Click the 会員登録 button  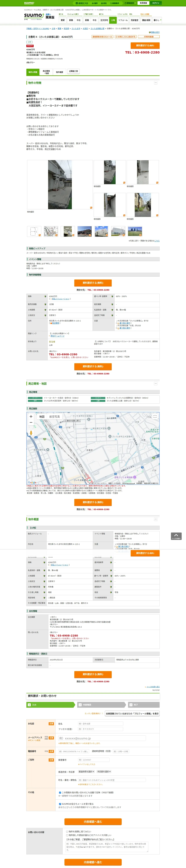point(143,3)
